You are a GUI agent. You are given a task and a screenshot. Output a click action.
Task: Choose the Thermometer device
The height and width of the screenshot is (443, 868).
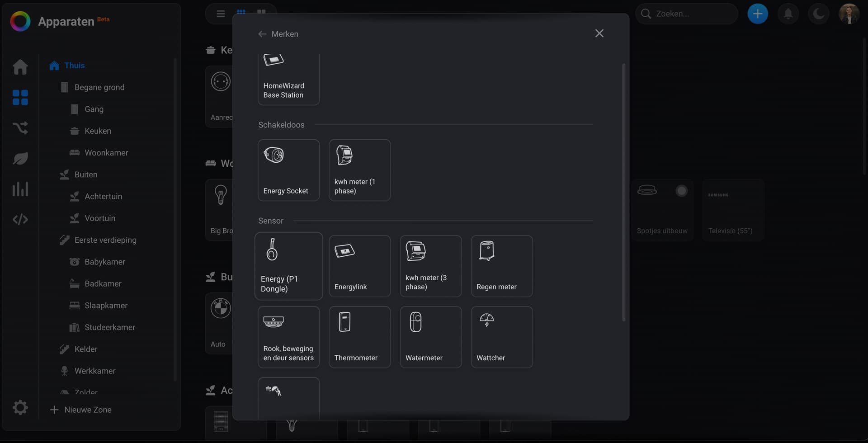tap(360, 337)
